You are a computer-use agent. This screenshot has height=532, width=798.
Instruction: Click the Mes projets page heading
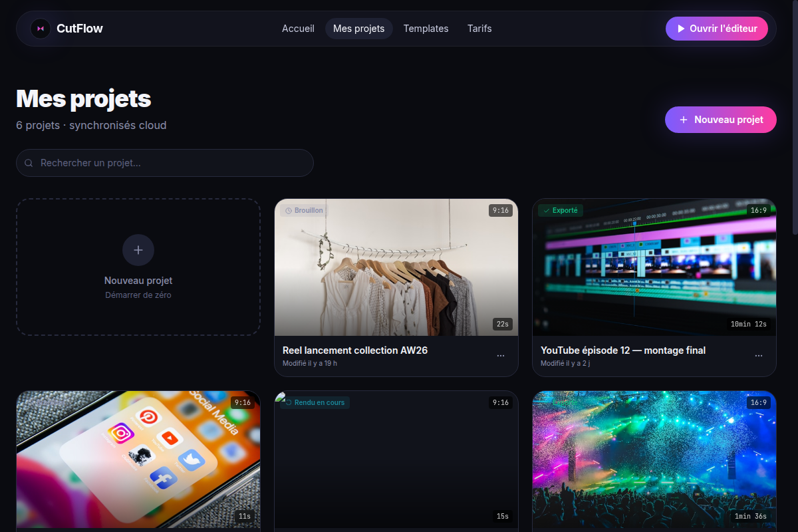(x=84, y=98)
